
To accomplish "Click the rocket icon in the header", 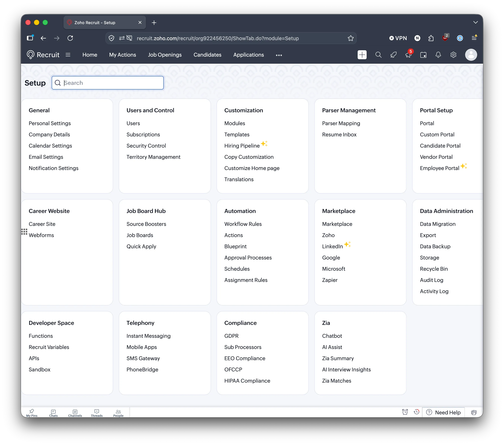I will pyautogui.click(x=393, y=55).
